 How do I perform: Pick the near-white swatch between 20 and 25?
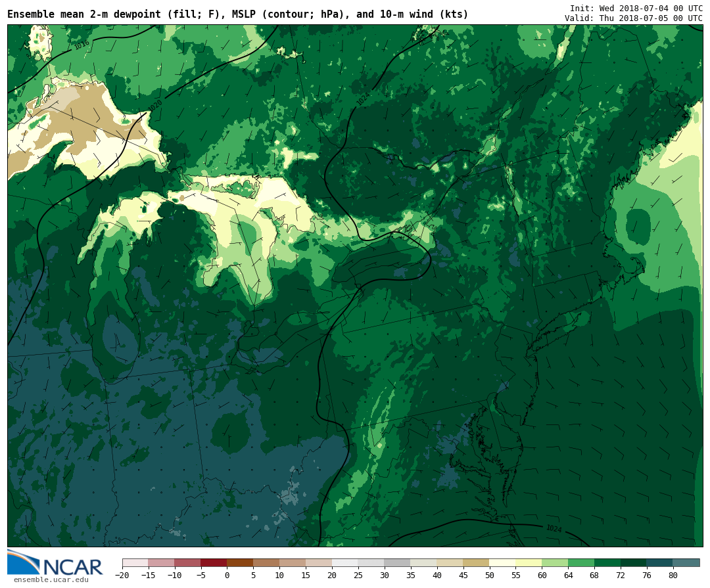(x=346, y=562)
